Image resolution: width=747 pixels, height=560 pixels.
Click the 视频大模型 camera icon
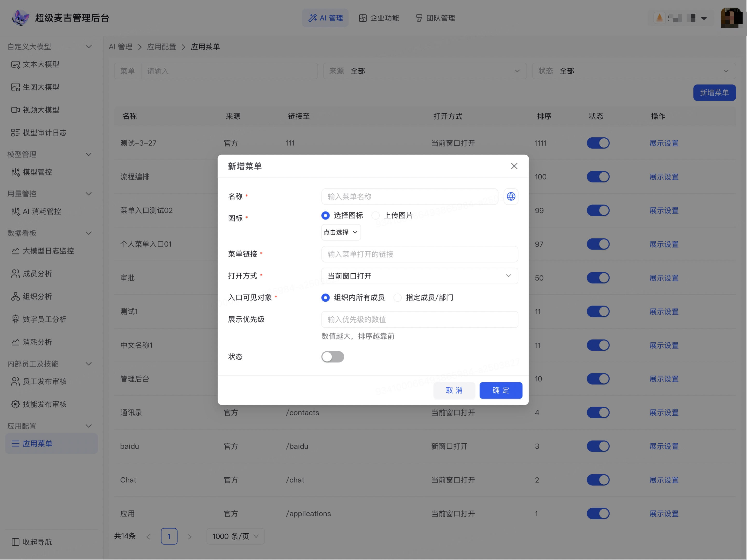[16, 110]
